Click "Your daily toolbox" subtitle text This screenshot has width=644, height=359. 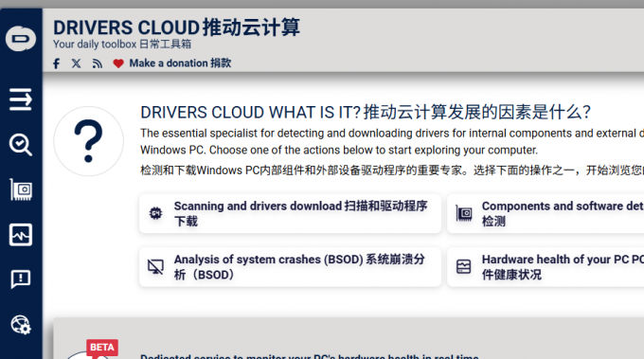click(x=95, y=44)
